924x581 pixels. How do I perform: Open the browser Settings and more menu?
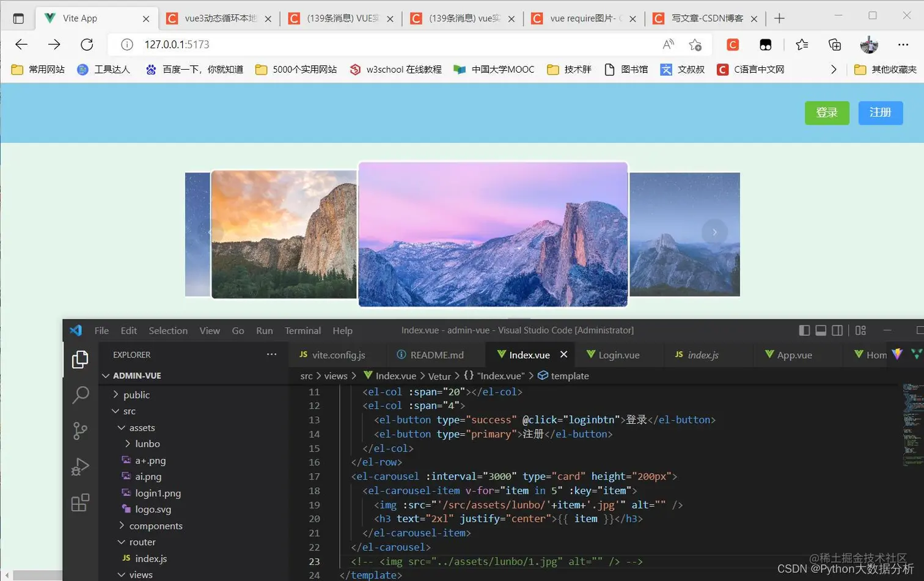(903, 44)
